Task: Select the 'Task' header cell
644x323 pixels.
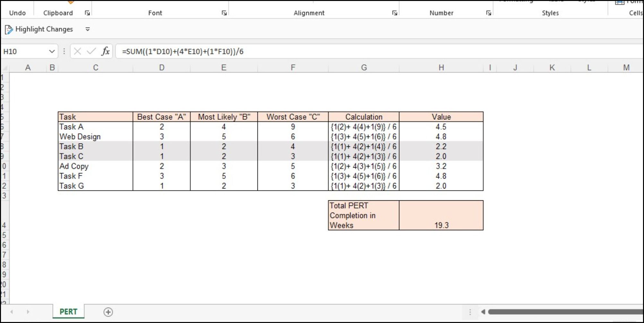Action: click(95, 117)
